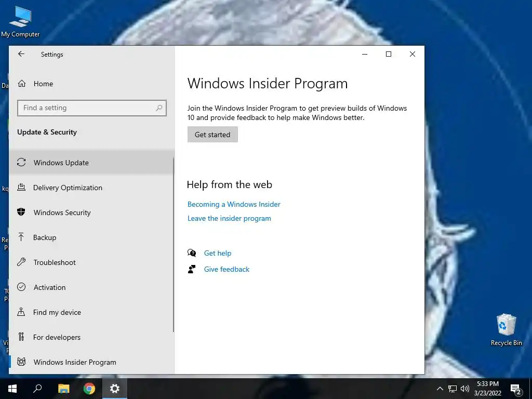
Task: Click the Backup upload-arrow icon
Action: (21, 237)
